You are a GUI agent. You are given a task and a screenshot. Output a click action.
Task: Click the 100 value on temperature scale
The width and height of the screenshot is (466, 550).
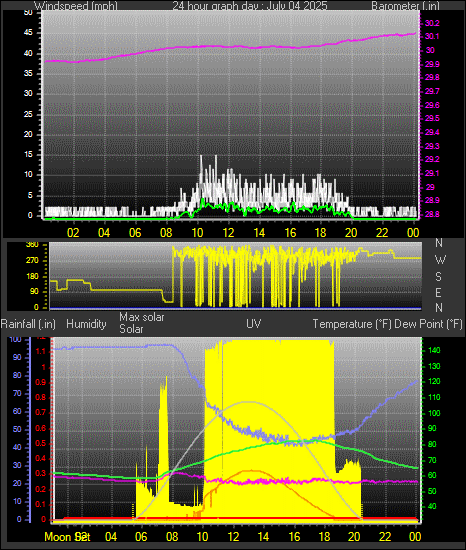click(x=434, y=413)
